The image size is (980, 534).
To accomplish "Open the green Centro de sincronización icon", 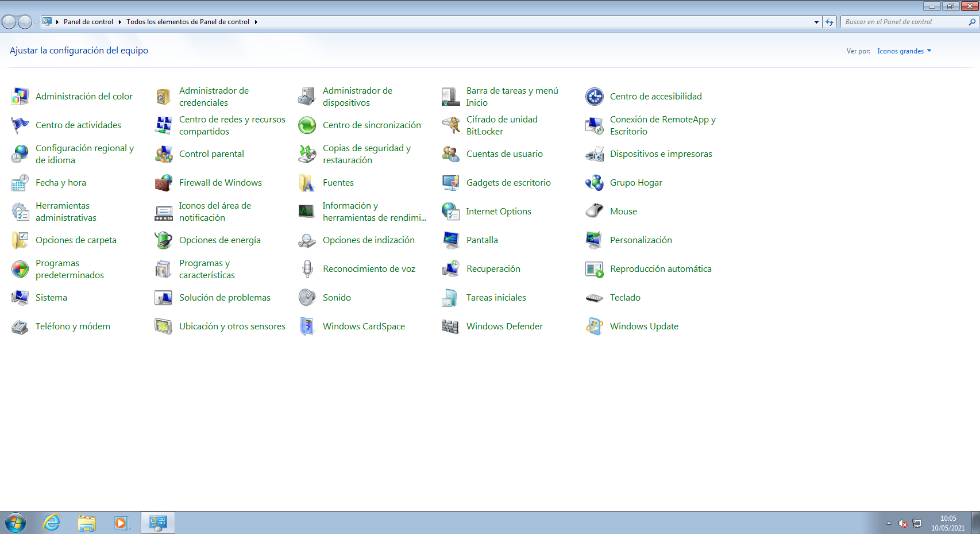I will click(307, 125).
